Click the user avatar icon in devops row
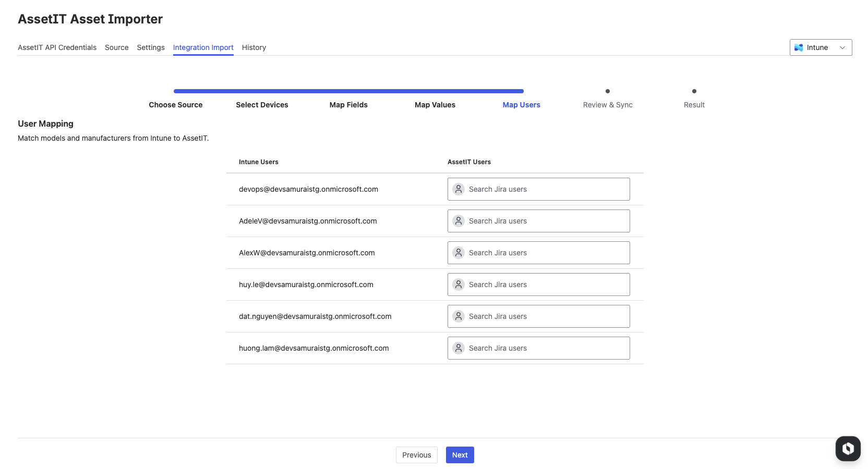 pos(459,189)
